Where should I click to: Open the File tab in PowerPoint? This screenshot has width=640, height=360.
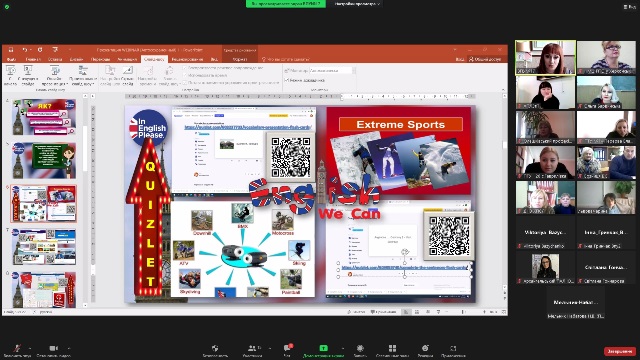11,59
